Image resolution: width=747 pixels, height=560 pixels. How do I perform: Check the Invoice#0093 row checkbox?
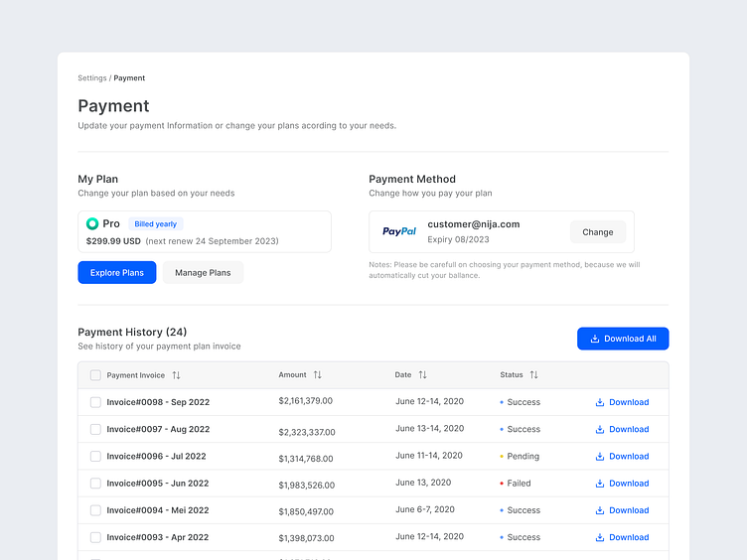click(95, 537)
